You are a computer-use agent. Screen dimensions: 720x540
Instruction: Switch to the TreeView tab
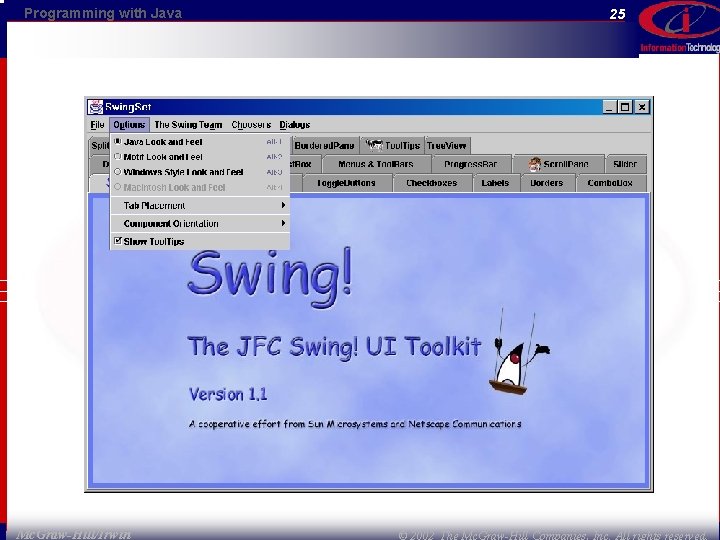[x=447, y=146]
